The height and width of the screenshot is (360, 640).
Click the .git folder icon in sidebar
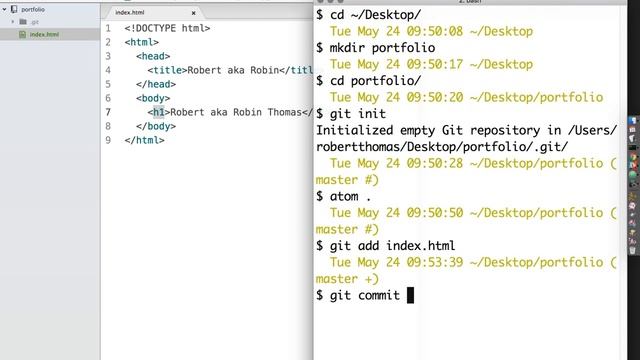coord(23,22)
